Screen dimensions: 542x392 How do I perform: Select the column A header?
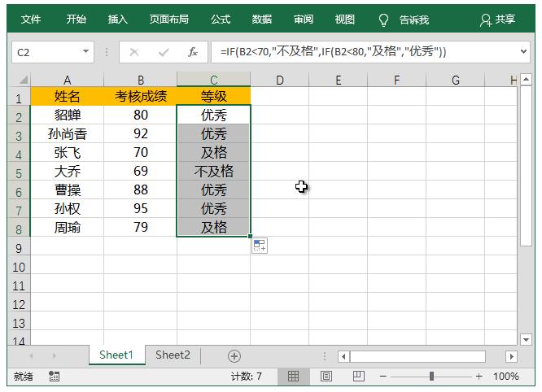(67, 80)
